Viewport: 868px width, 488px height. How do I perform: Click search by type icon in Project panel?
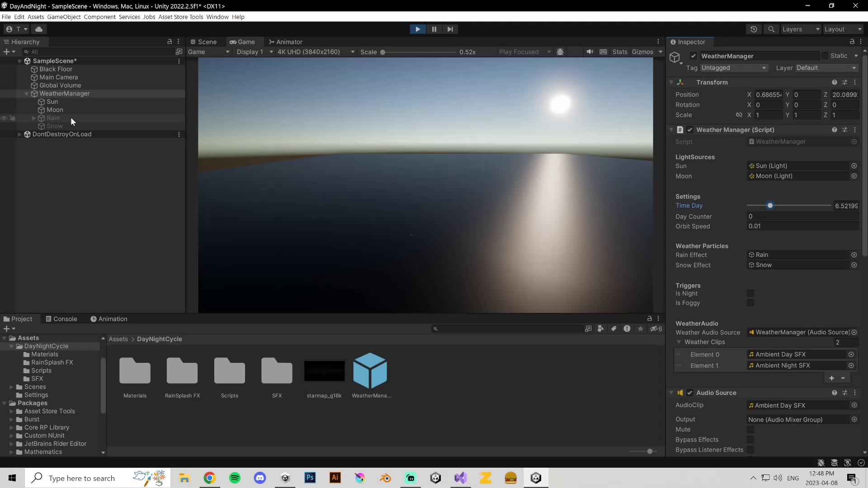click(x=600, y=328)
